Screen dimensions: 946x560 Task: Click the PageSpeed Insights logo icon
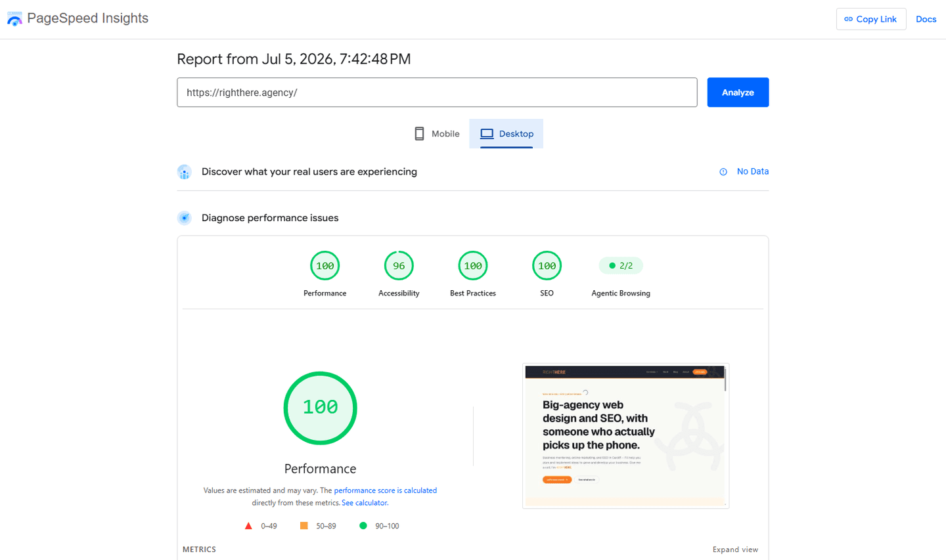click(14, 18)
